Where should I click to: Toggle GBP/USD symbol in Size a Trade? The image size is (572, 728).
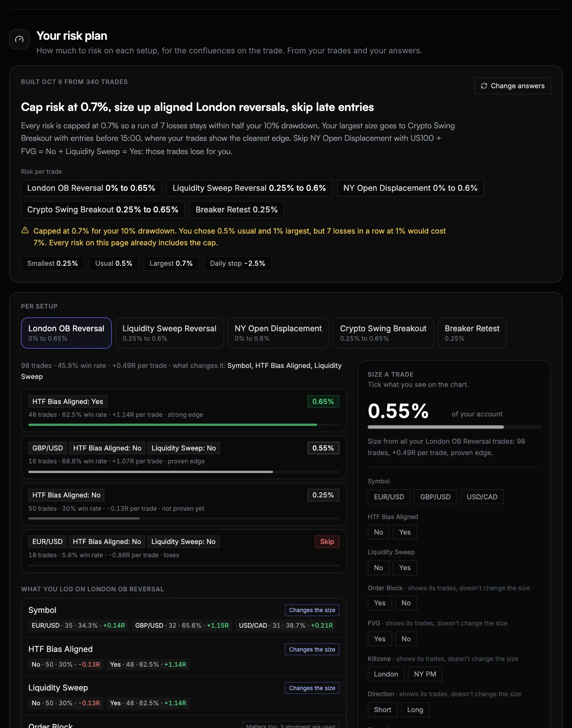tap(435, 497)
